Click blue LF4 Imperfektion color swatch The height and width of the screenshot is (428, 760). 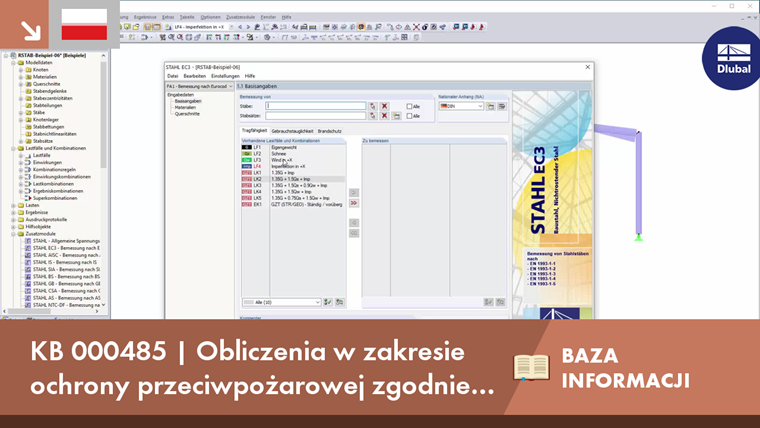point(247,166)
